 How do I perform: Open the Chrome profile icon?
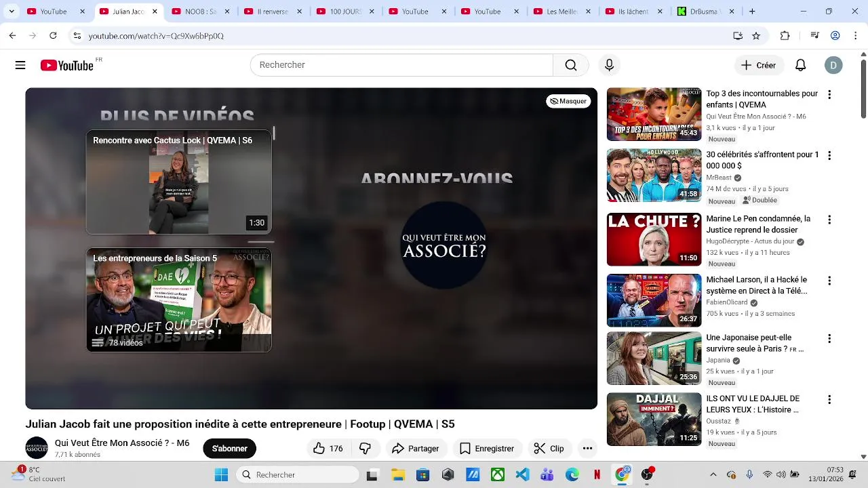coord(835,36)
